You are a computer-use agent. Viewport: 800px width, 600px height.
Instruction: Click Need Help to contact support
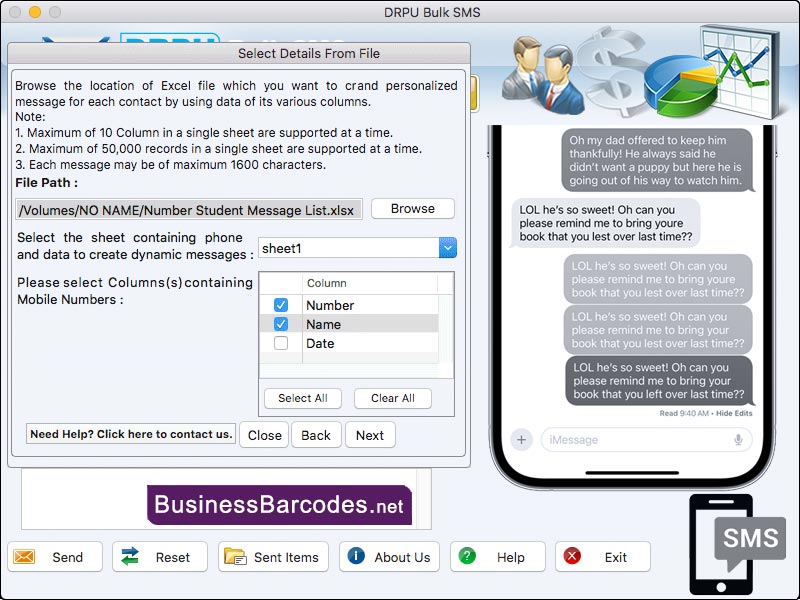[130, 434]
